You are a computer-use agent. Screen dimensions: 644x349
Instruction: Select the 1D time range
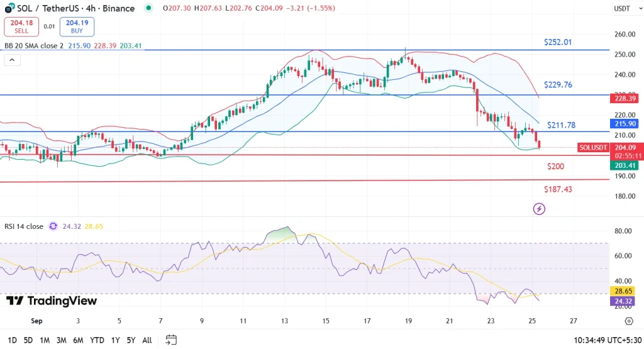[x=11, y=340]
